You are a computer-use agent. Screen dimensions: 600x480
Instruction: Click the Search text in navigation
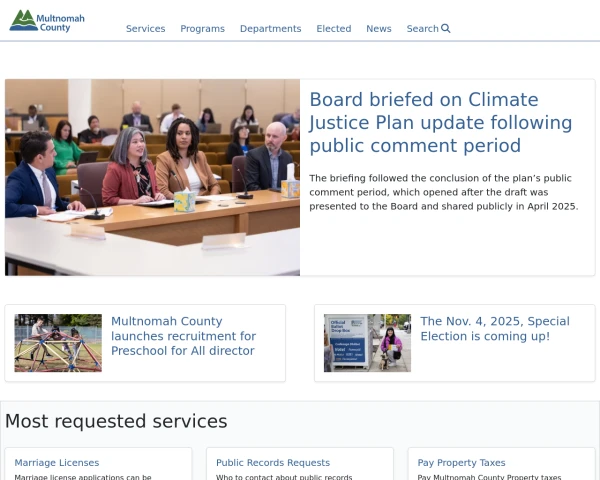[422, 29]
